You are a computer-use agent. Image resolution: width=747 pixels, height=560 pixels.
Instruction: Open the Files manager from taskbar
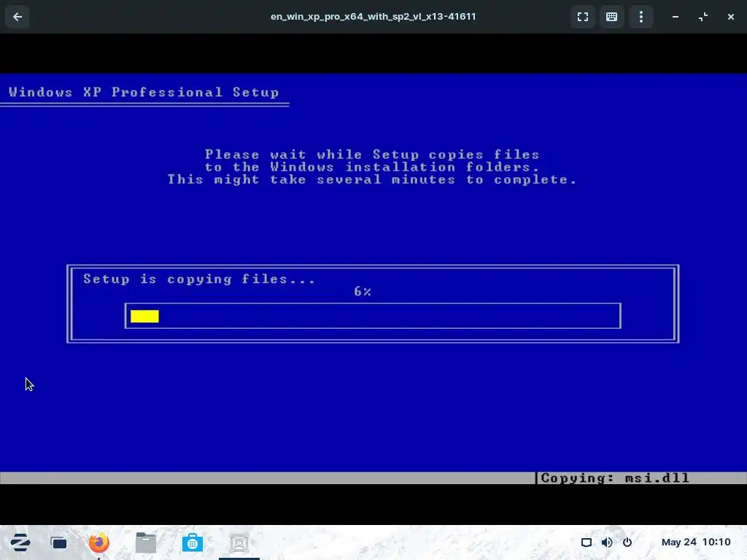tap(145, 542)
